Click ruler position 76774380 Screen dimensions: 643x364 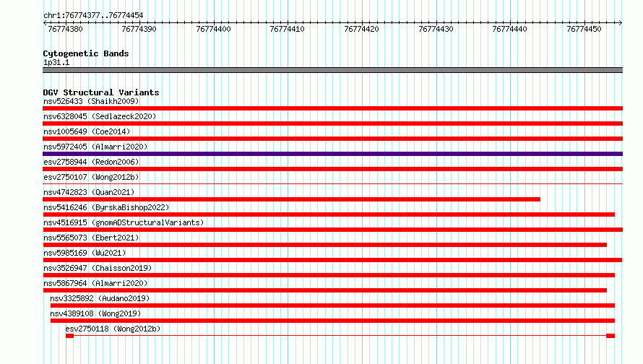[65, 29]
